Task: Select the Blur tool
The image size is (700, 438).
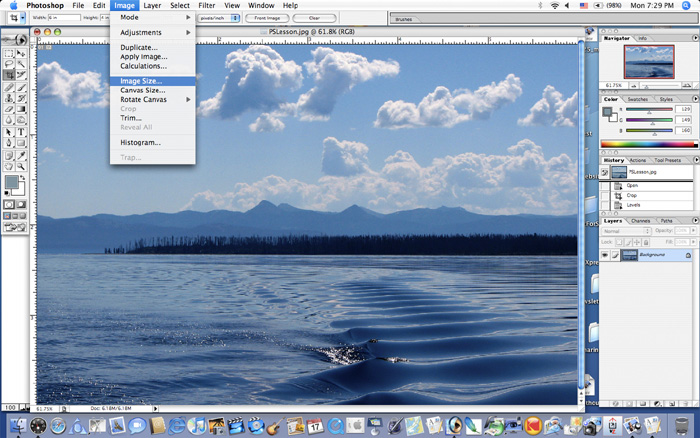Action: 9,120
